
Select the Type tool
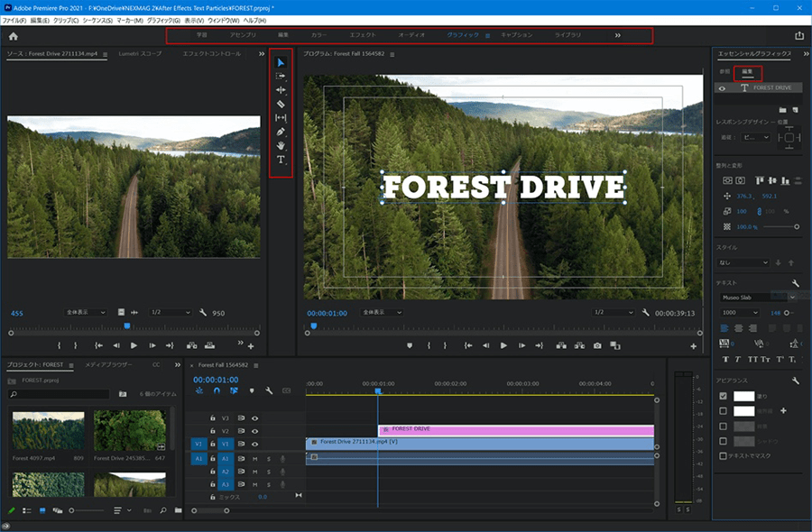click(x=281, y=160)
